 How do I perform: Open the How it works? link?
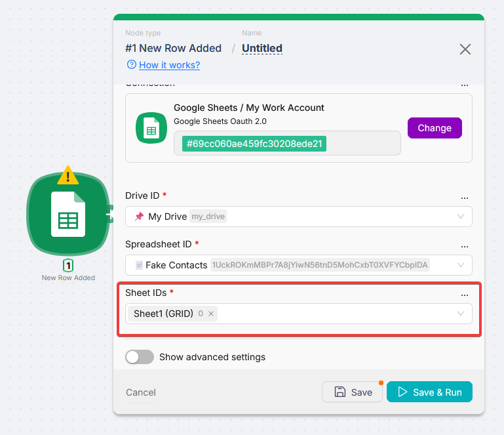(169, 65)
